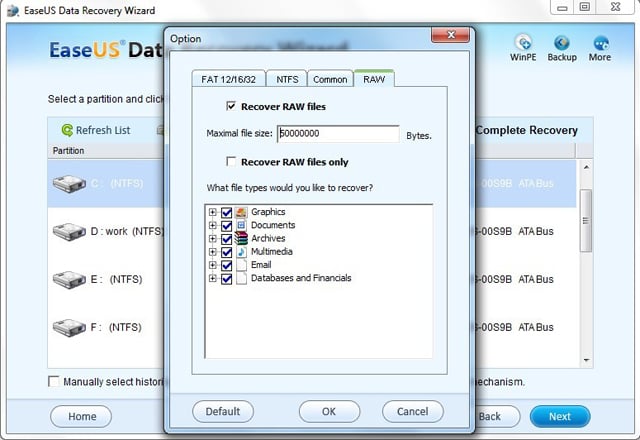Click the Archives category icon
Screen dimensions: 640x440
point(241,238)
